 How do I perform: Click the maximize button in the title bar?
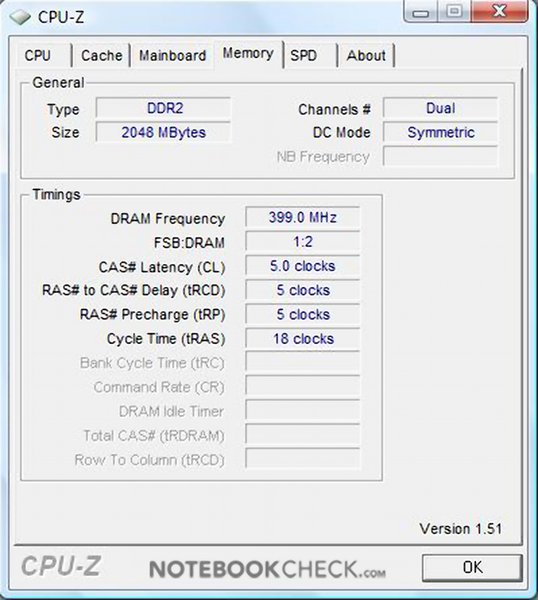[x=455, y=11]
